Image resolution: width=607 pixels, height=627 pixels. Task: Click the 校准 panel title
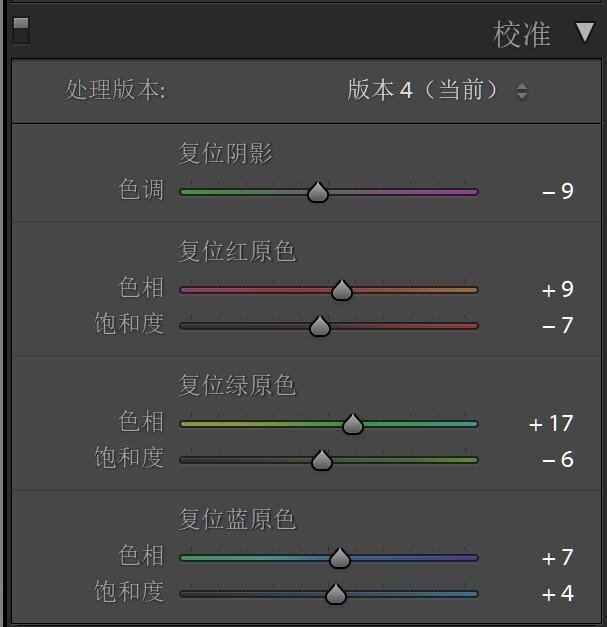522,34
